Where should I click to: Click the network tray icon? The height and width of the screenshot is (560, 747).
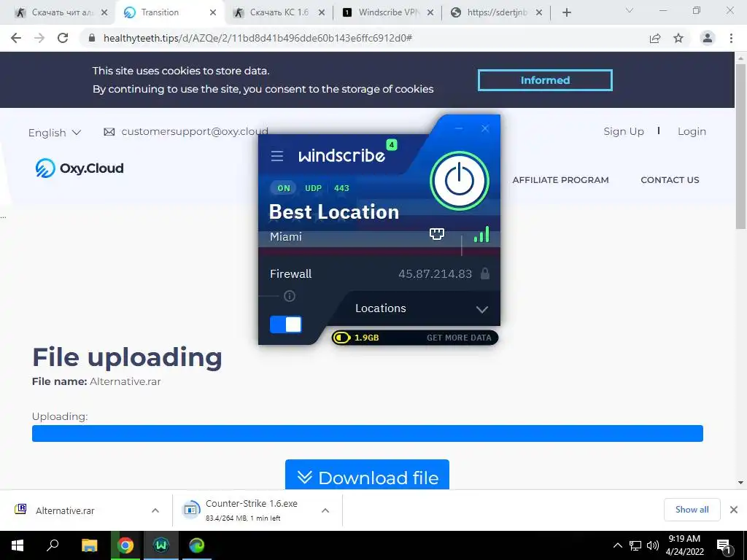coord(635,545)
